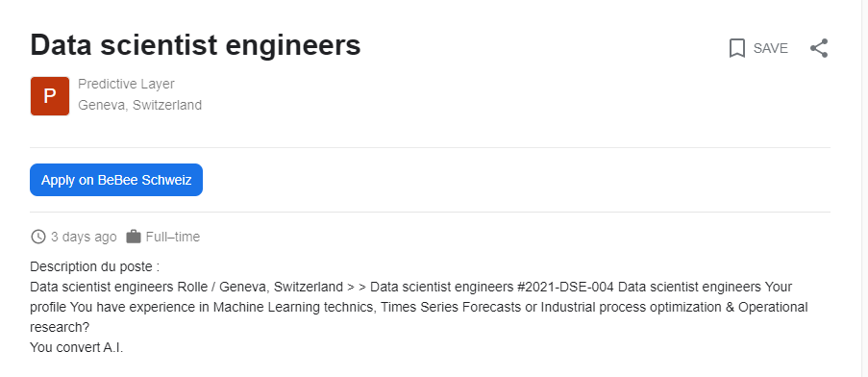Click the Data scientist engineers heading
868x377 pixels.
coord(195,45)
